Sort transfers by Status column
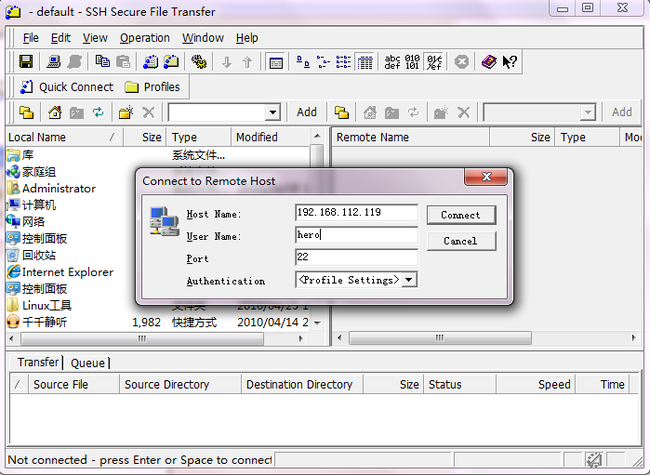The height and width of the screenshot is (475, 650). point(459,385)
